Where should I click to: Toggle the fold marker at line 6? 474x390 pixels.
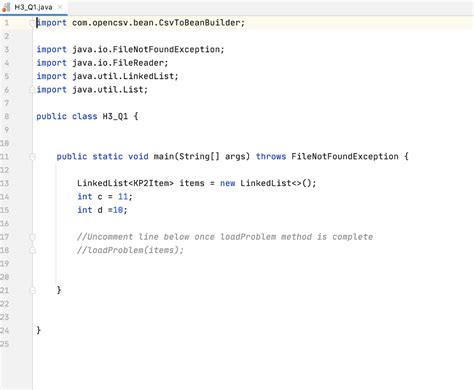click(x=32, y=90)
